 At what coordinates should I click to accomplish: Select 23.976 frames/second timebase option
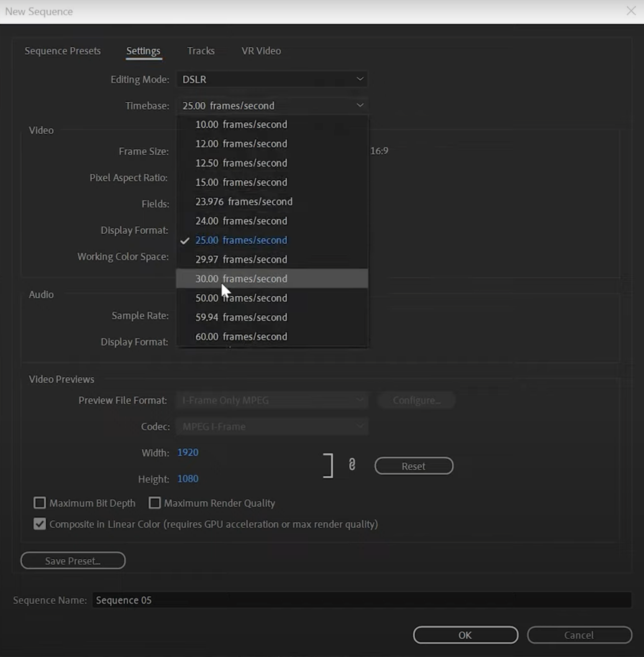pos(272,202)
